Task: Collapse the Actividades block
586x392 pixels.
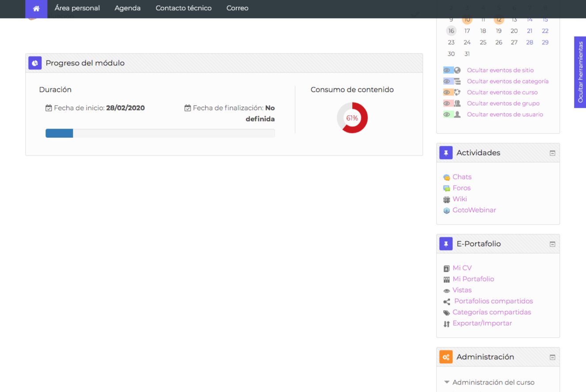Action: (x=552, y=153)
